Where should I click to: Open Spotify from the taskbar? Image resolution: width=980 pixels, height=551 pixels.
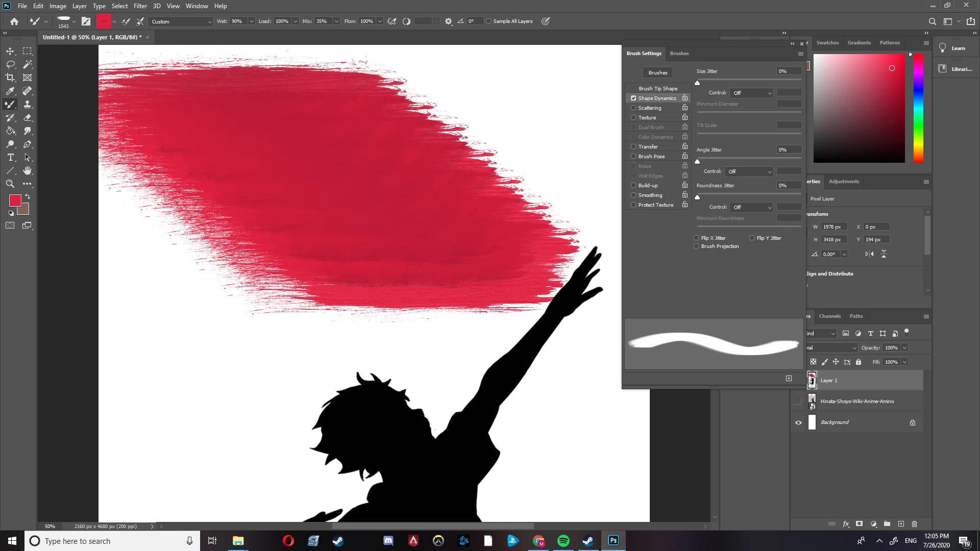563,541
